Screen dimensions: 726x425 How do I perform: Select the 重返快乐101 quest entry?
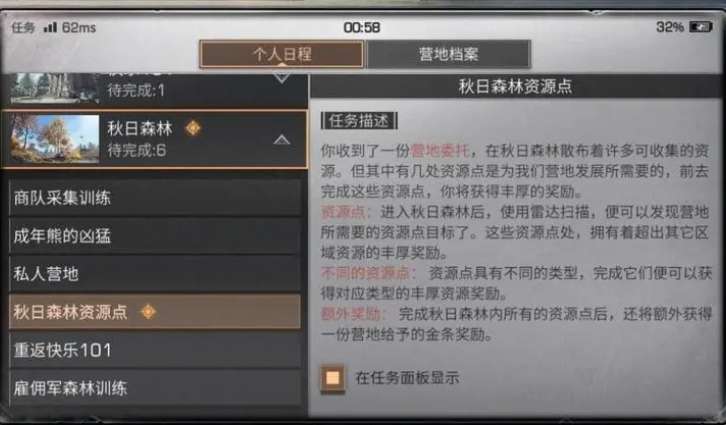click(155, 350)
